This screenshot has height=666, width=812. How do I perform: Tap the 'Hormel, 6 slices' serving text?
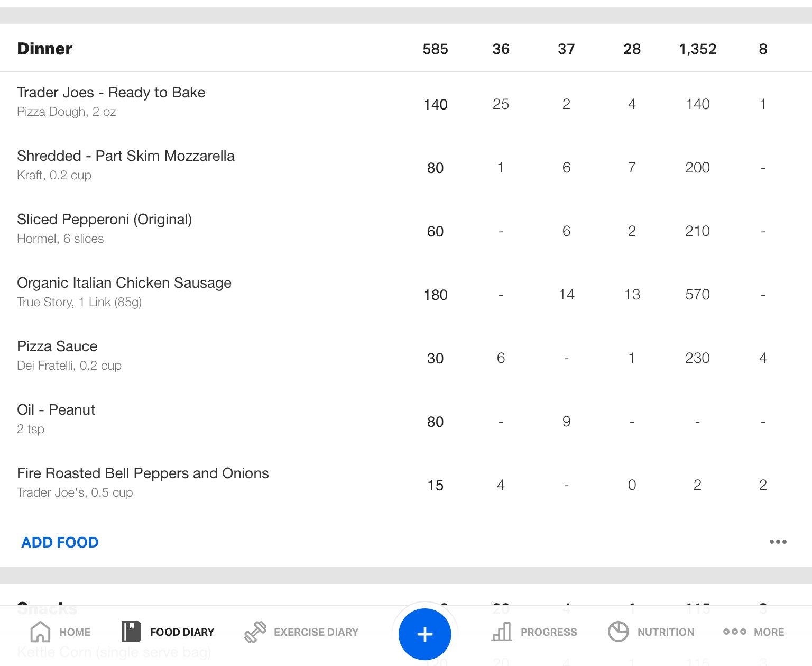pyautogui.click(x=60, y=239)
